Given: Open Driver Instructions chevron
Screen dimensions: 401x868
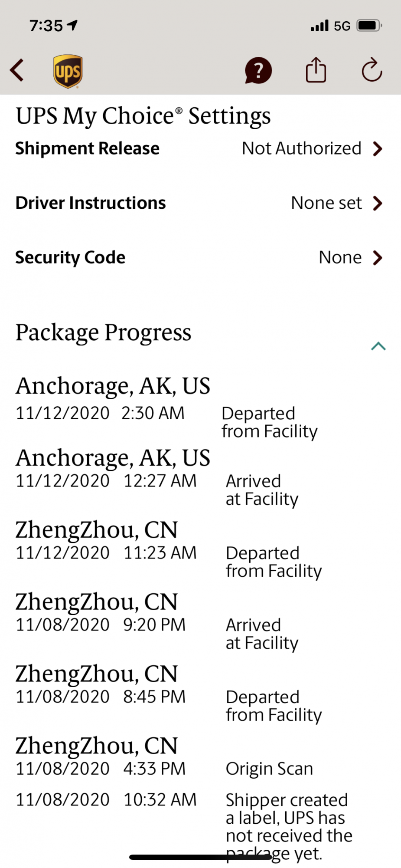Looking at the screenshot, I should coord(378,203).
